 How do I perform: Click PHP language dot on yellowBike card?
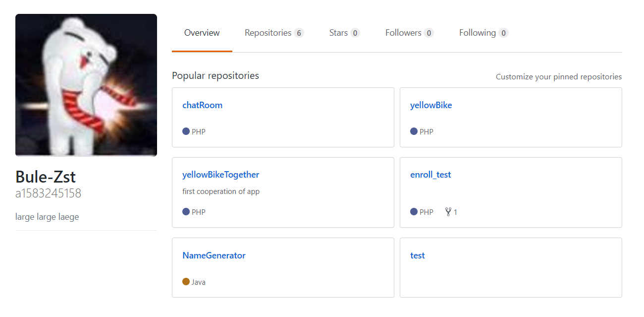414,131
